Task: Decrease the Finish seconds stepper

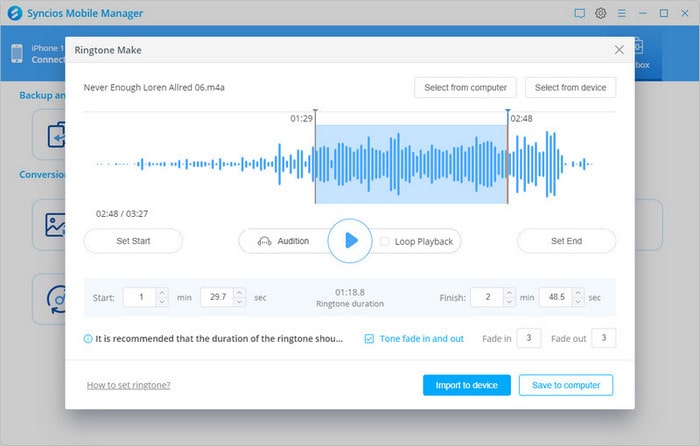Action: pos(578,301)
